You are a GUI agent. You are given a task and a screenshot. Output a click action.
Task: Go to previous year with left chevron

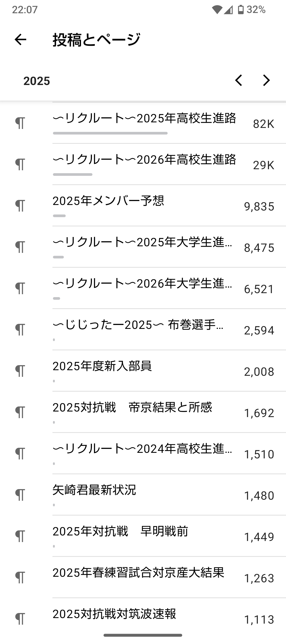[239, 80]
